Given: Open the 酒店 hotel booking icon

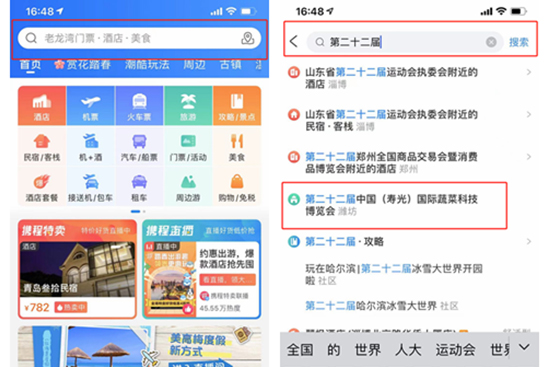Looking at the screenshot, I should coord(42,106).
